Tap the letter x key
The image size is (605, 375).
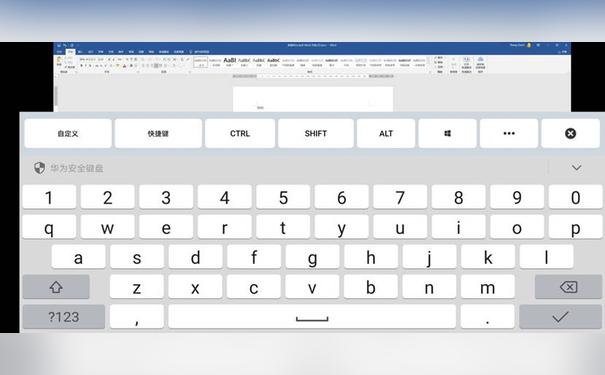coord(195,287)
